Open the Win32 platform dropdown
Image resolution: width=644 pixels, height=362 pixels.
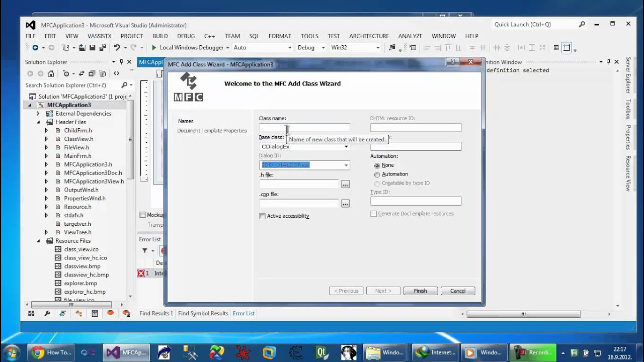coord(378,48)
